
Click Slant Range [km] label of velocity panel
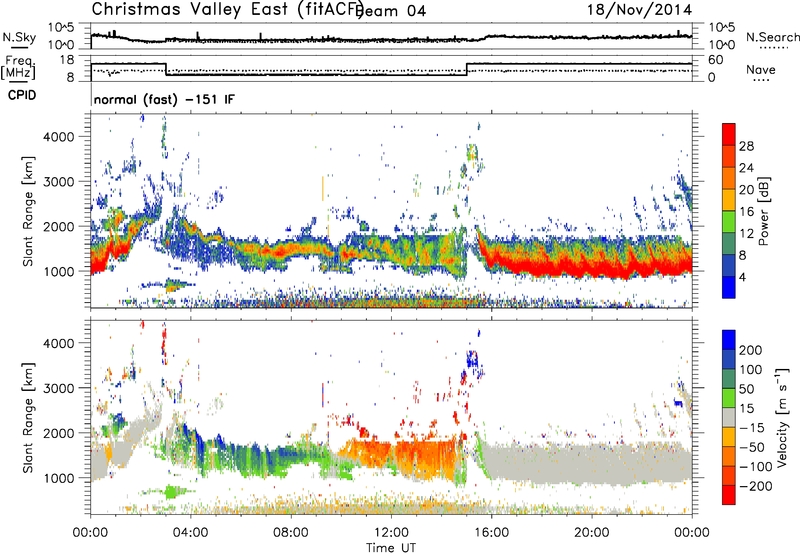coord(28,417)
